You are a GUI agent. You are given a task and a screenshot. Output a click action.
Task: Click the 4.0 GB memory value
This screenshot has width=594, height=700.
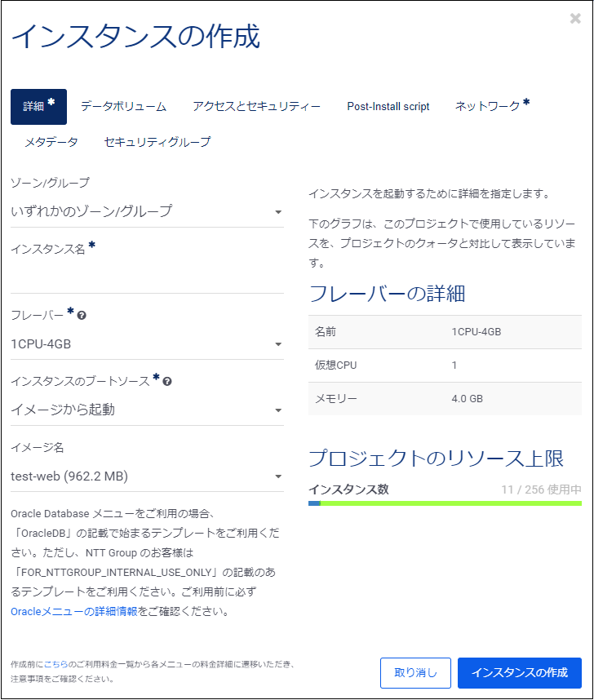click(468, 399)
